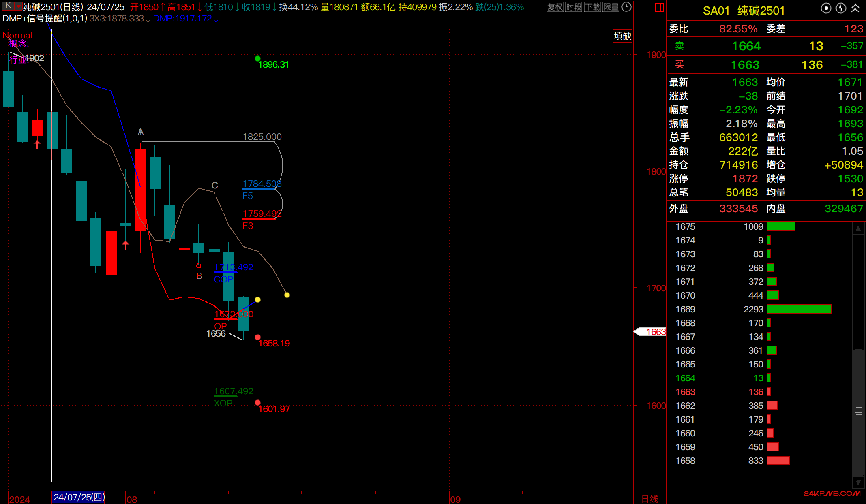Click the 持仓 714916 value
Screen dimensions: 866x504
738,165
